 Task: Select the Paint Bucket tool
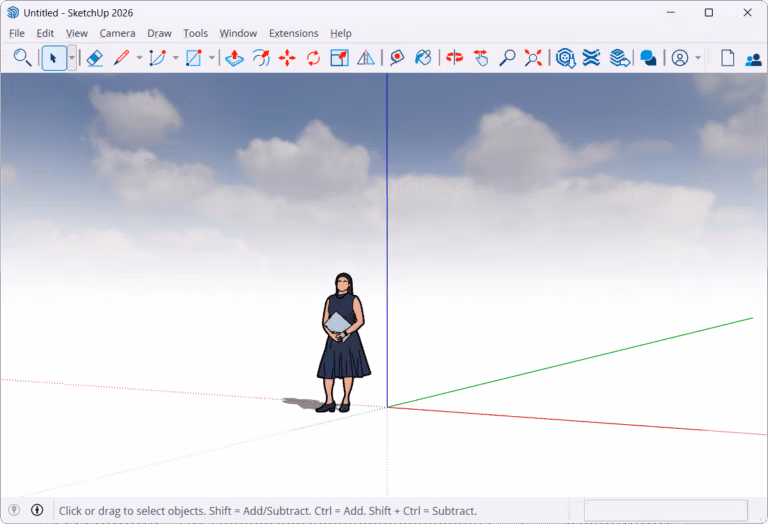pos(423,58)
